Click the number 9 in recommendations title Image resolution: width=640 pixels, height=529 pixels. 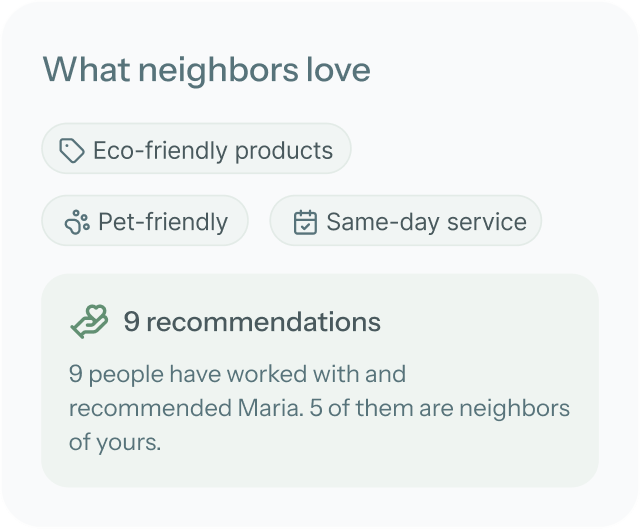(131, 322)
